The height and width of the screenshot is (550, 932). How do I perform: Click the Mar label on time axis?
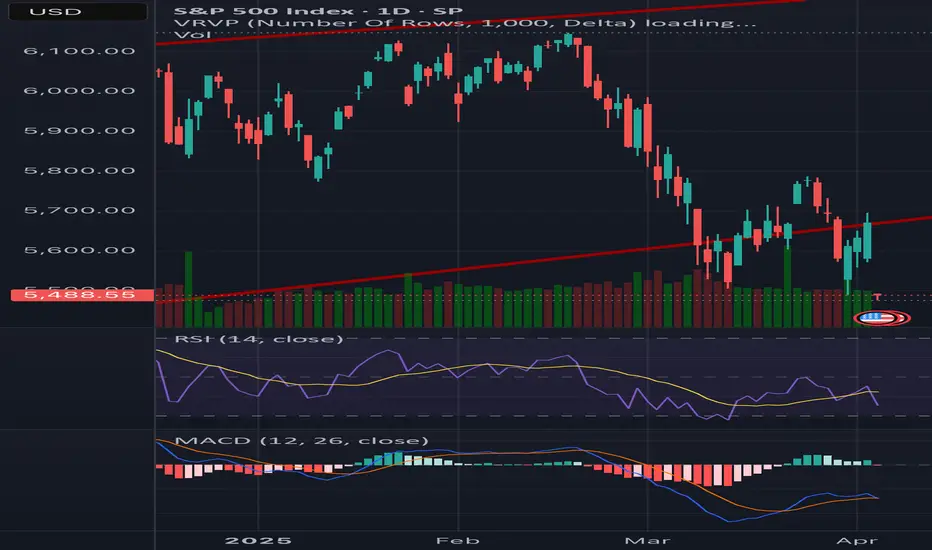647,540
